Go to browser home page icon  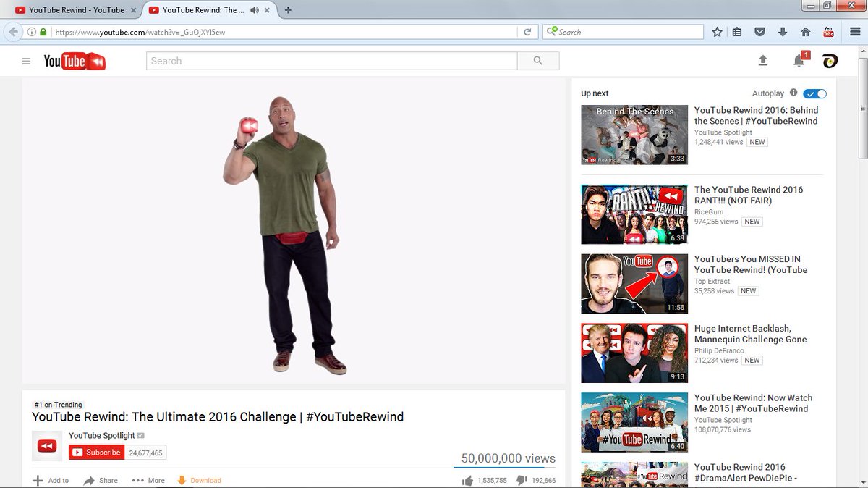[x=805, y=32]
